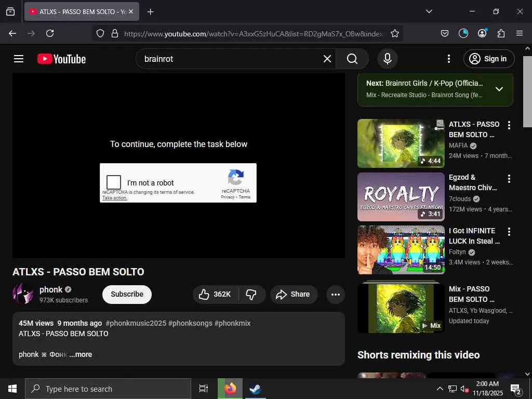Open Firefox Pocket save icon
532x399 pixels.
point(445,33)
